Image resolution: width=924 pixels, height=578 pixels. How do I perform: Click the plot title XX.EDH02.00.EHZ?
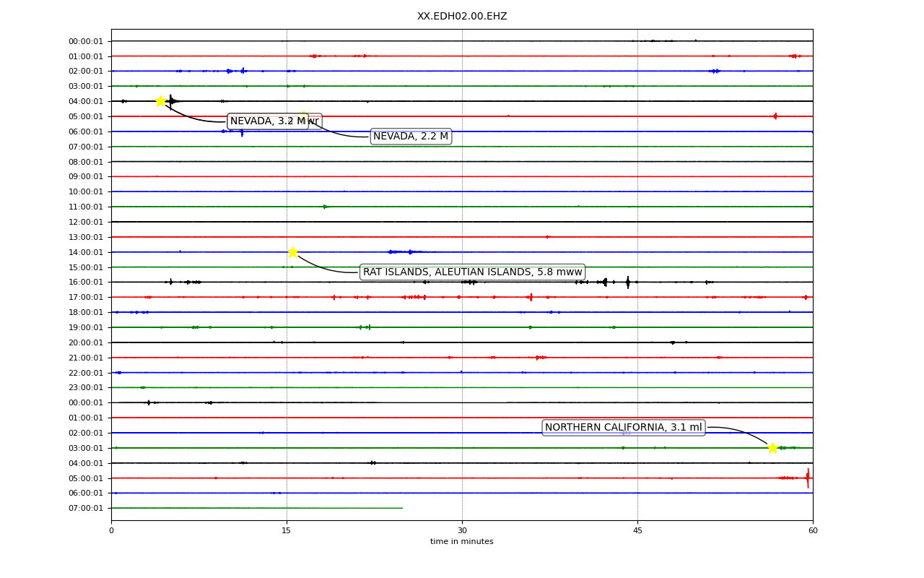(462, 17)
